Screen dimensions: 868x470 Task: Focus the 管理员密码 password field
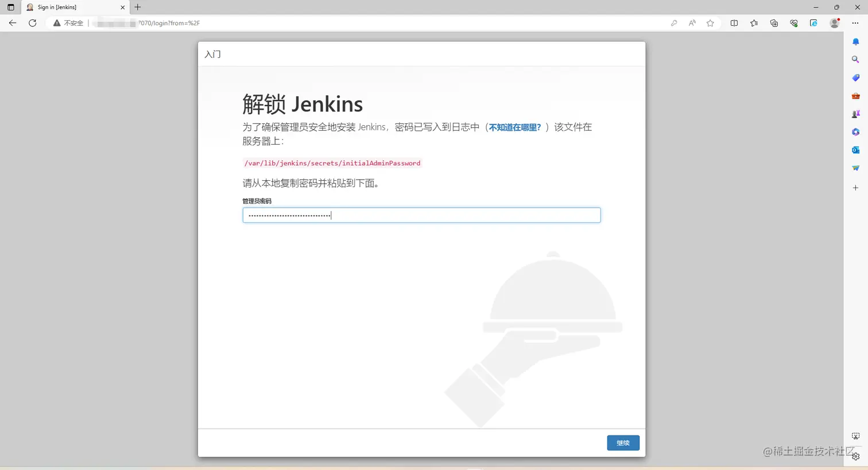pos(421,215)
